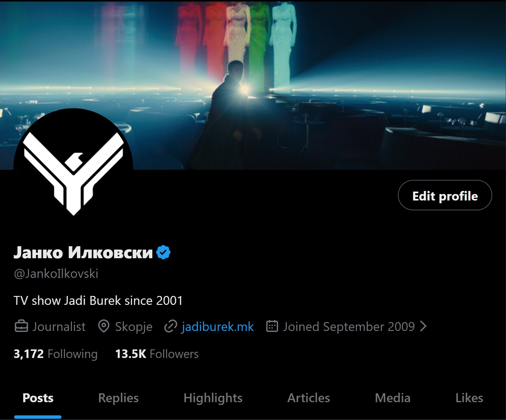Click the Journalist professional category label
This screenshot has width=506, height=420.
pyautogui.click(x=59, y=326)
